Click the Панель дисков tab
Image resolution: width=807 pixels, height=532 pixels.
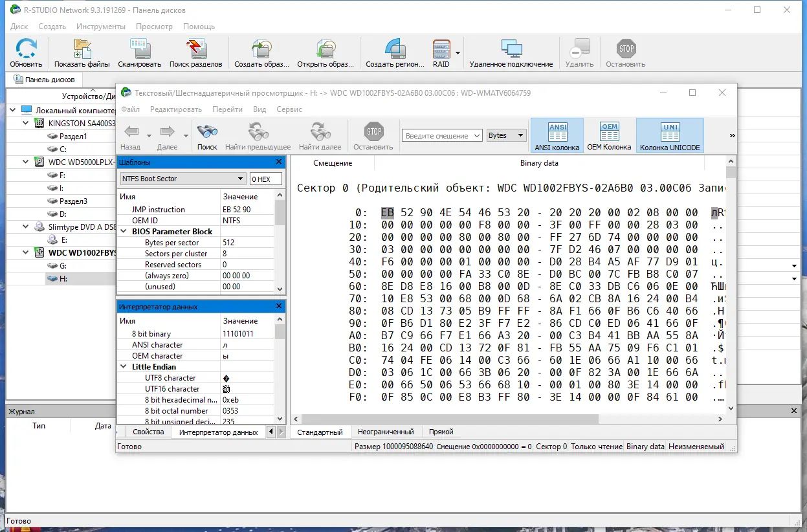43,80
